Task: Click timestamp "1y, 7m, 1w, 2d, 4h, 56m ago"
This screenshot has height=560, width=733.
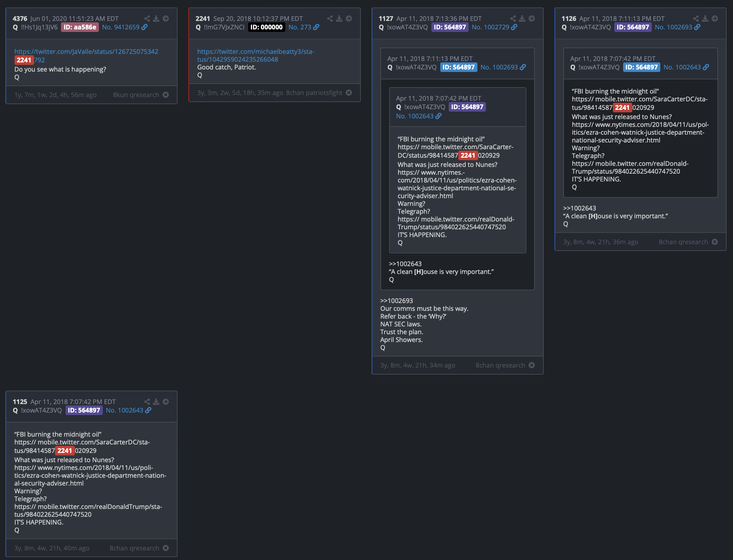Action: 55,95
